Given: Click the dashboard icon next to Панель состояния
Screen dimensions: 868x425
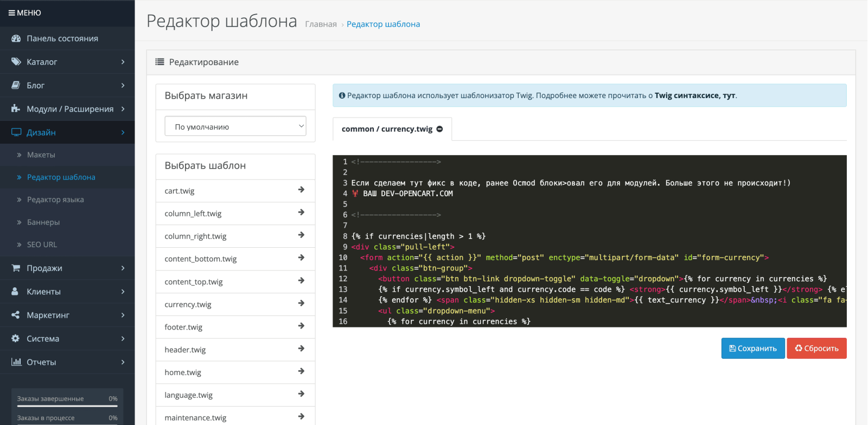Looking at the screenshot, I should coord(16,38).
